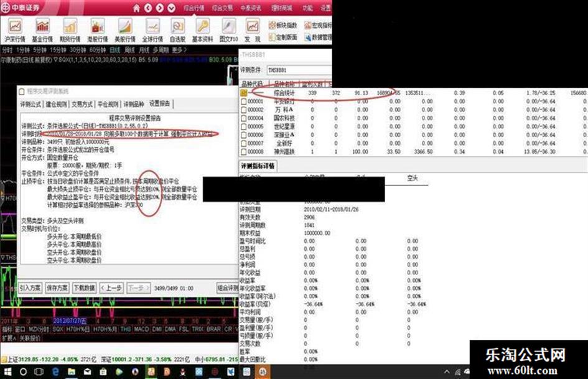This screenshot has width=588, height=379.
Task: Tick checkbox for stock 000008
Action: pyautogui.click(x=244, y=152)
